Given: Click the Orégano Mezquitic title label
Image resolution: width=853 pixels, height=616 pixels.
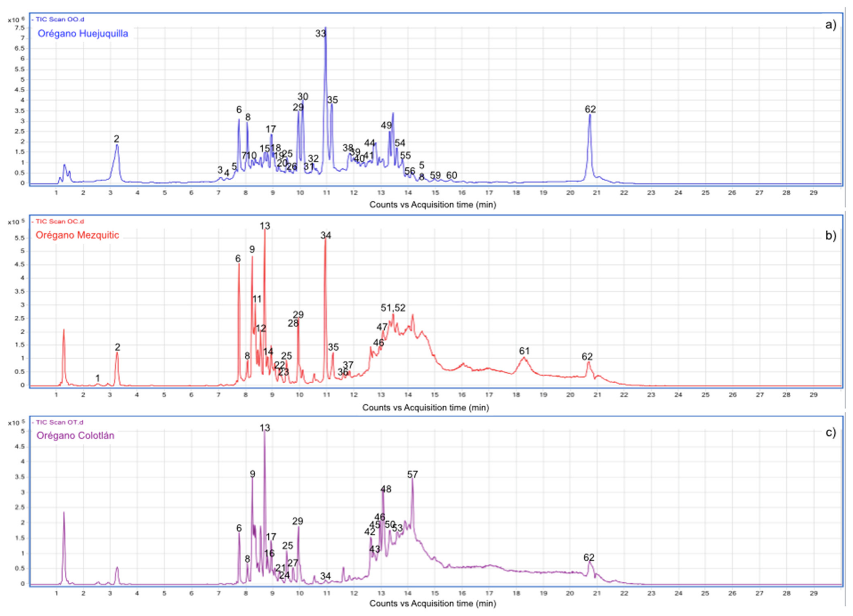Looking at the screenshot, I should pos(77,235).
